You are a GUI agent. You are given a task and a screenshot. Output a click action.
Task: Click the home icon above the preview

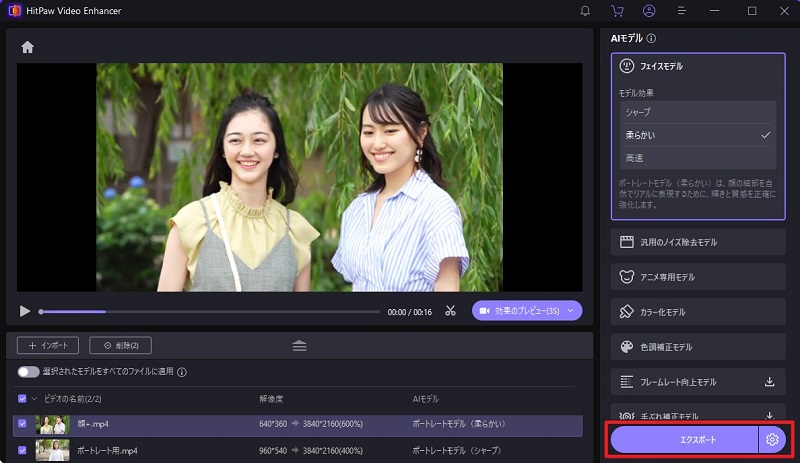(x=27, y=47)
